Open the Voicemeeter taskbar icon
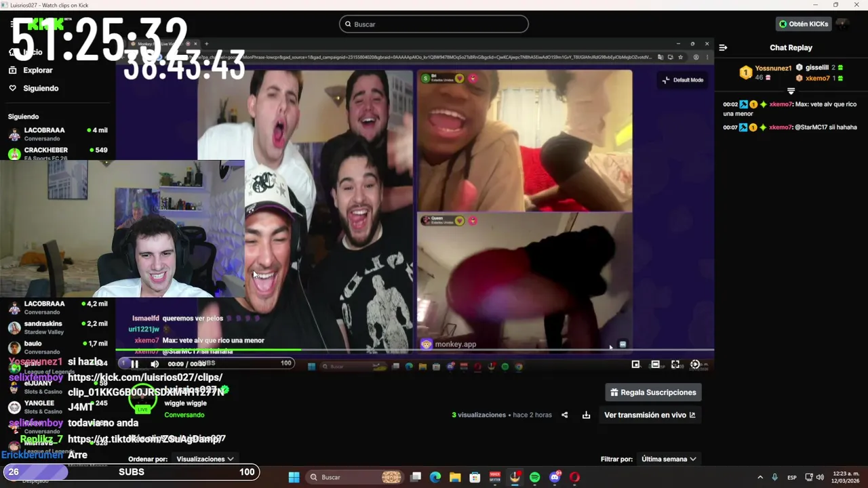Image resolution: width=868 pixels, height=488 pixels. pos(495,477)
